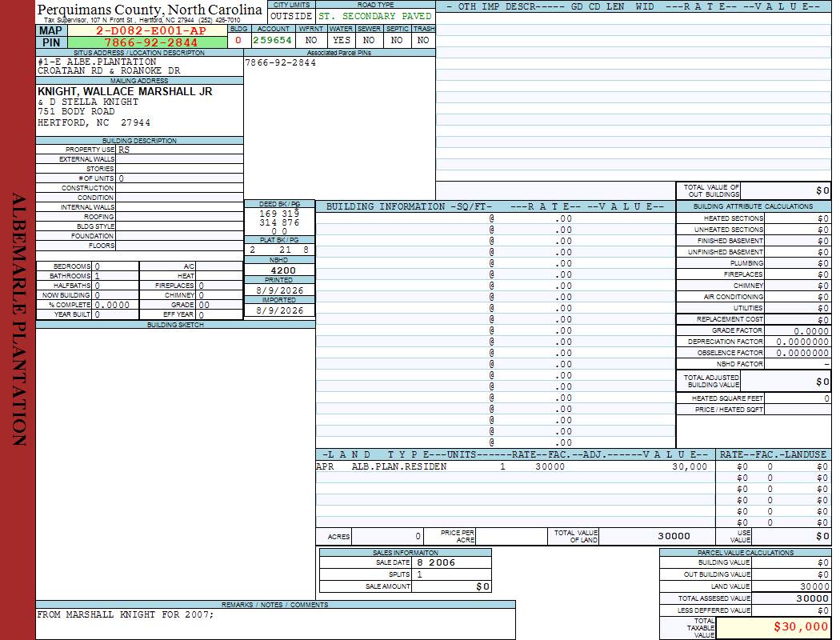Click the # OF UNITS field
Image resolution: width=840 pixels, height=640 pixels.
point(179,178)
